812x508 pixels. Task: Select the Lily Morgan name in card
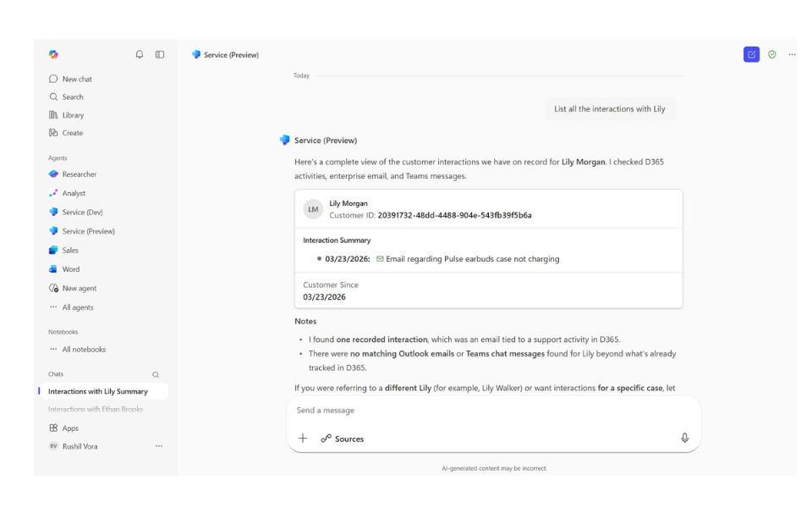tap(348, 203)
